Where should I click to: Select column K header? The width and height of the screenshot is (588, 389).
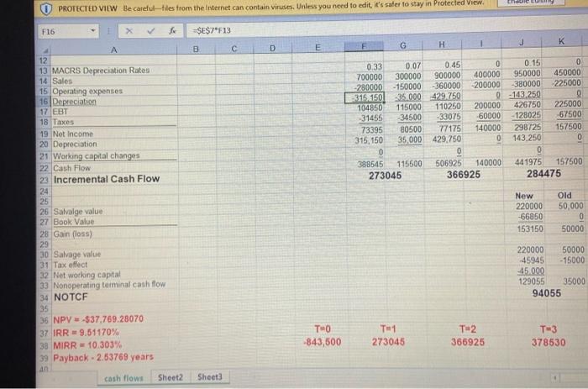(x=561, y=41)
